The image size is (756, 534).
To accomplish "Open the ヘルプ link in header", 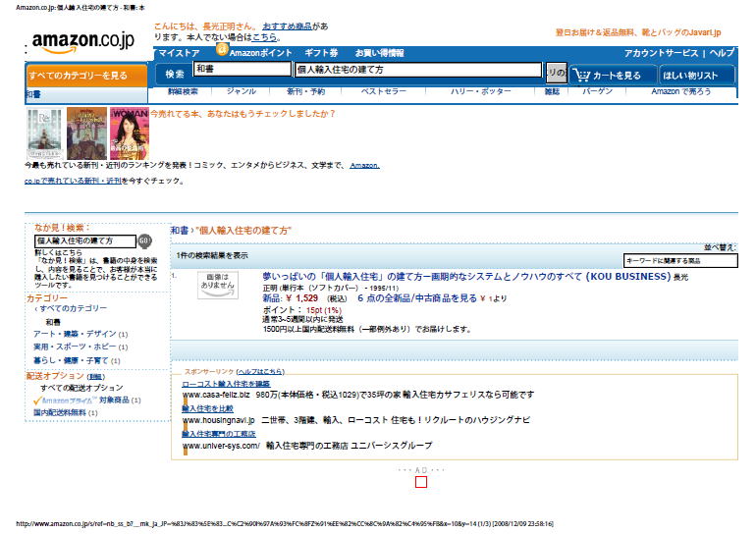I will click(x=722, y=53).
